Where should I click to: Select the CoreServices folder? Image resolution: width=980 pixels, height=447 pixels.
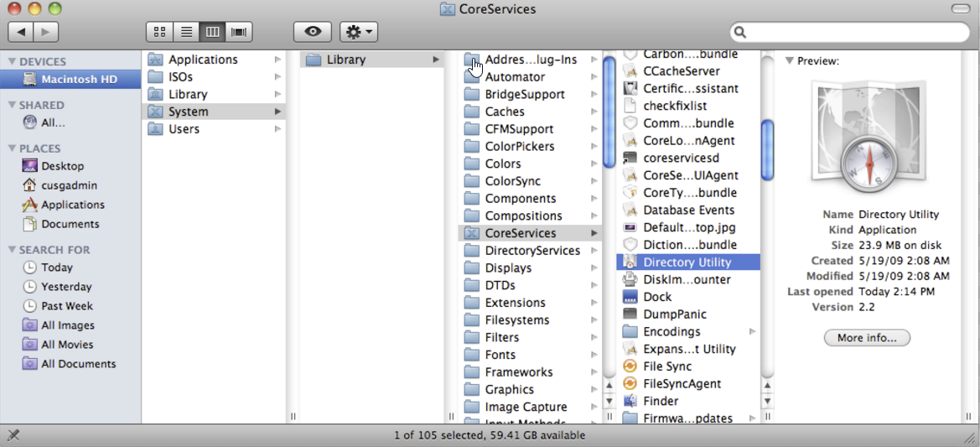point(530,233)
